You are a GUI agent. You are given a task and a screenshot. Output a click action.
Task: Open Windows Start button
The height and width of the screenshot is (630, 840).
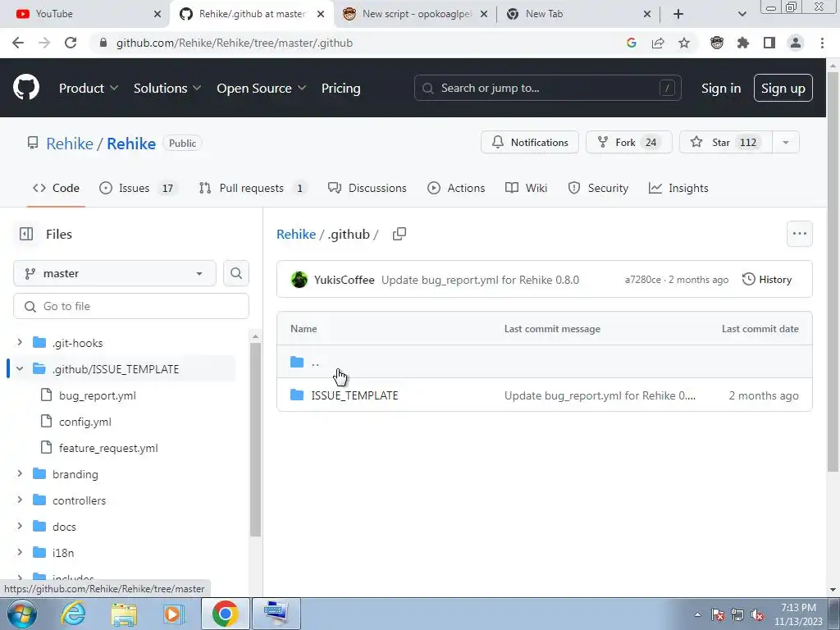click(22, 614)
